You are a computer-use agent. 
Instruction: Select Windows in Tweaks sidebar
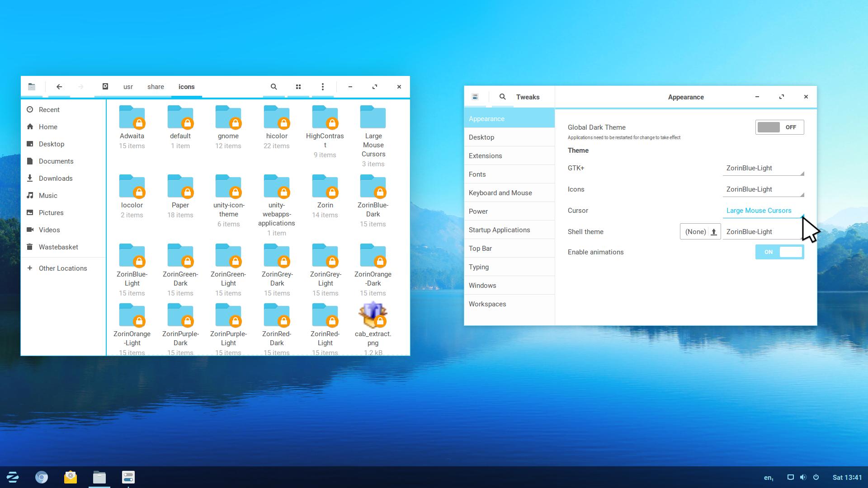509,286
